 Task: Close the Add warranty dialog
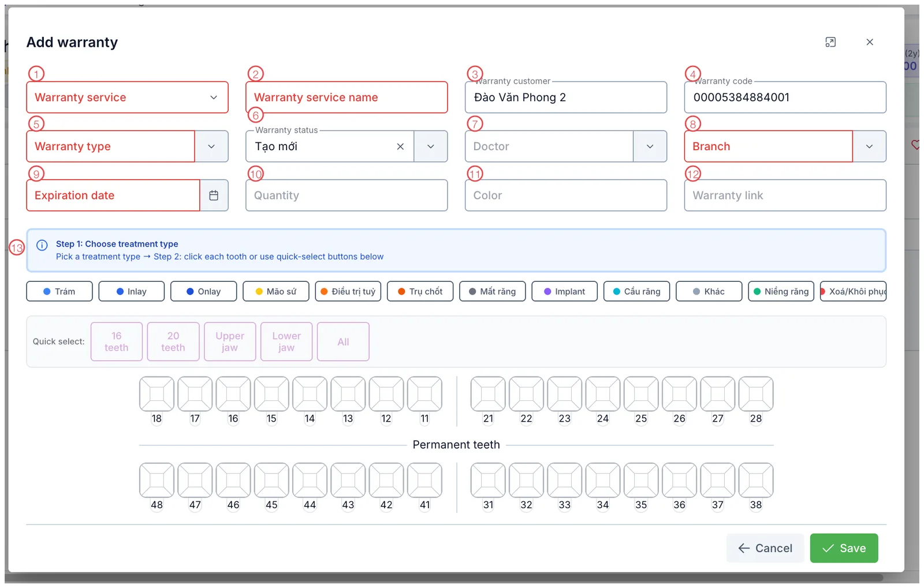pos(870,42)
